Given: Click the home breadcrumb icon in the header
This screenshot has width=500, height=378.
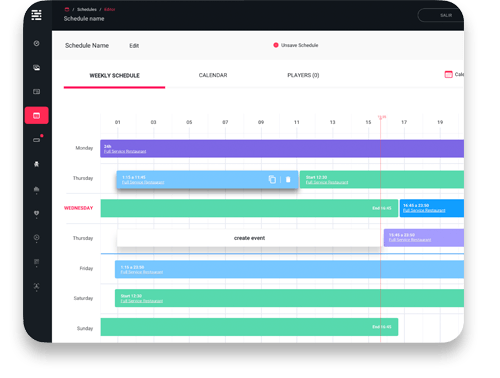Looking at the screenshot, I should point(67,9).
